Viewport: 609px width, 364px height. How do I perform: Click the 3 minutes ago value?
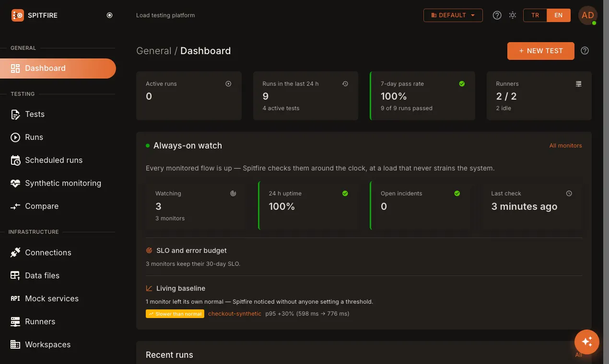click(x=524, y=206)
